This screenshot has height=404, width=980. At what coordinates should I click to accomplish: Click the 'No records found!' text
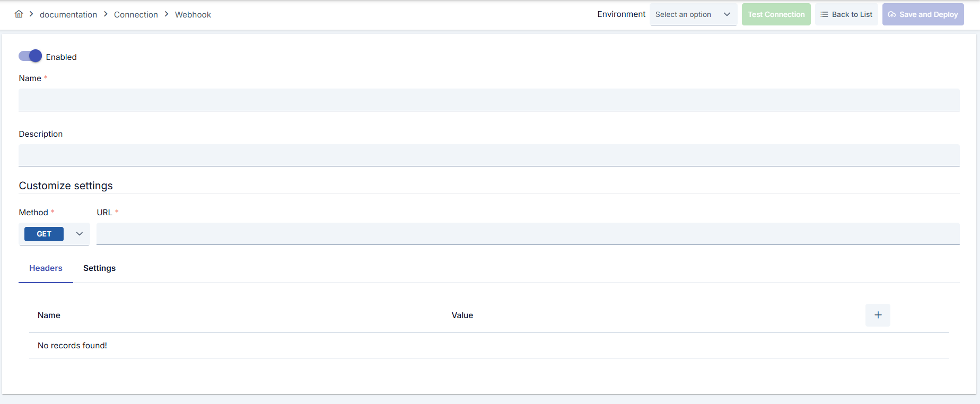(x=72, y=346)
